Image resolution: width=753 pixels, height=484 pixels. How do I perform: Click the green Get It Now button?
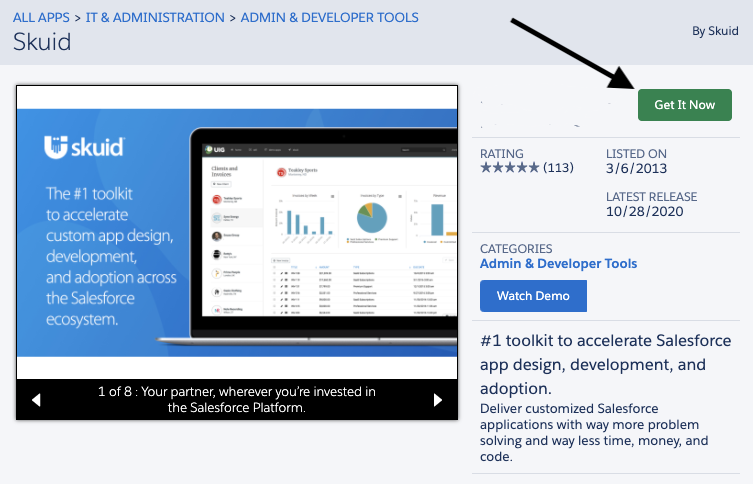(x=684, y=105)
